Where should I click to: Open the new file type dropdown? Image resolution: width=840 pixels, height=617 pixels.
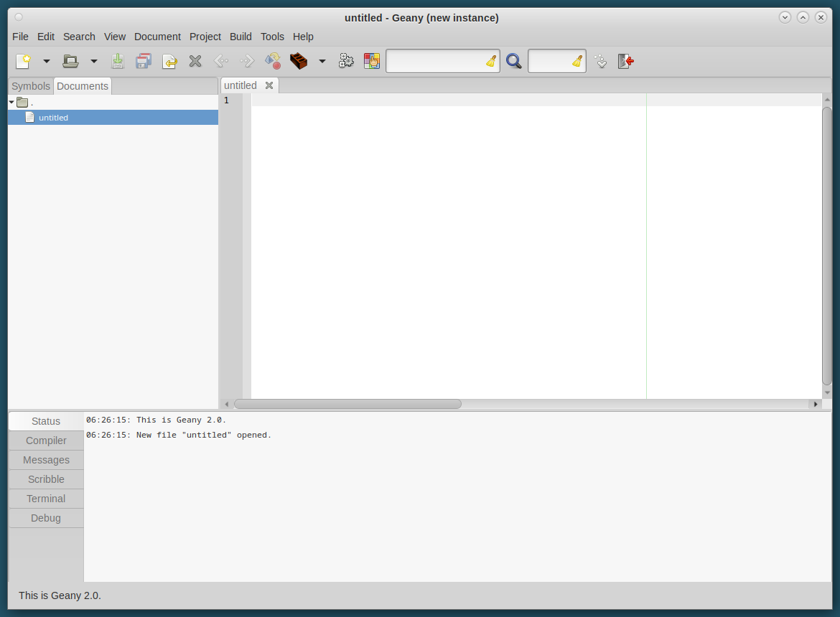tap(47, 61)
